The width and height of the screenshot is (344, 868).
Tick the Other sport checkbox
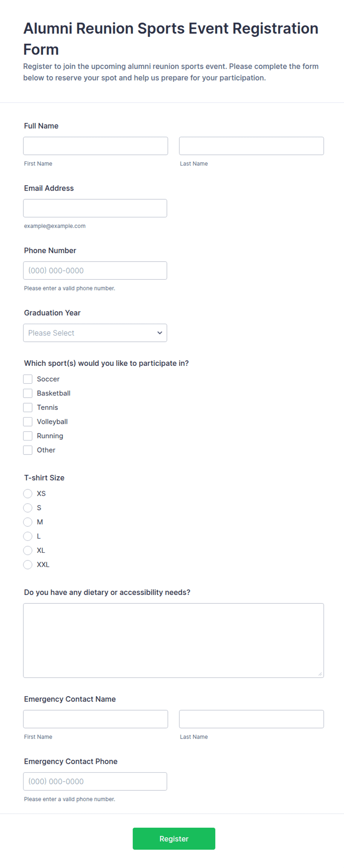coord(28,450)
